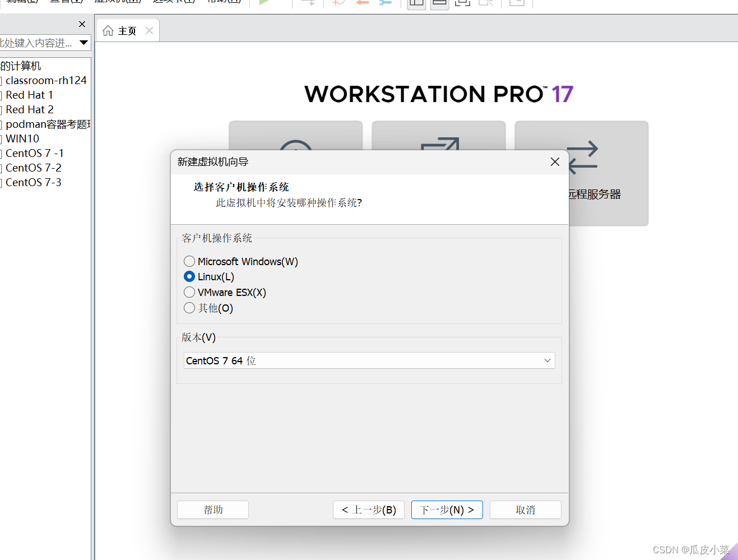Choose the VMware ESX(X) radio option

(189, 292)
